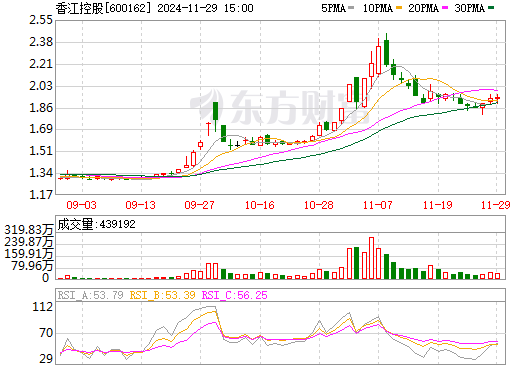Click the 09-03 date axis label

(81, 205)
